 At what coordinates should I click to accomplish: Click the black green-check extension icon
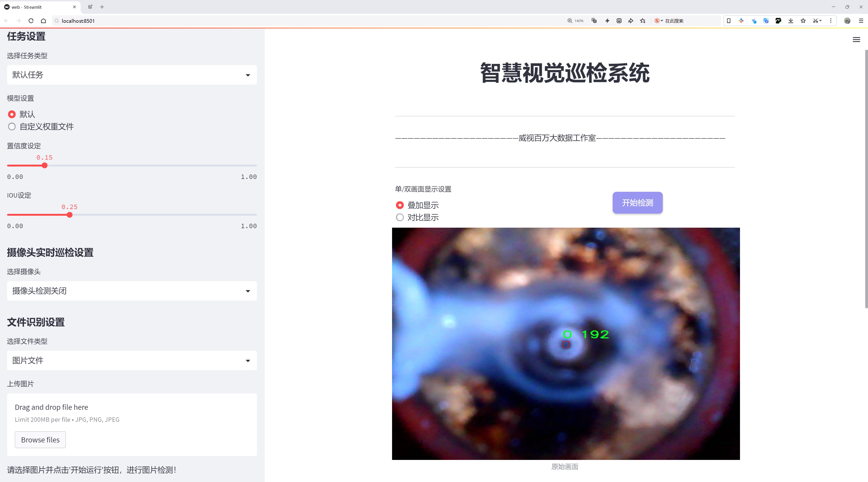778,20
